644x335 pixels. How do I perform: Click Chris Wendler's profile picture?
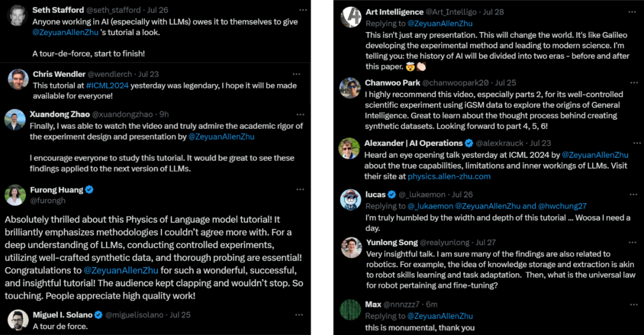coord(17,79)
